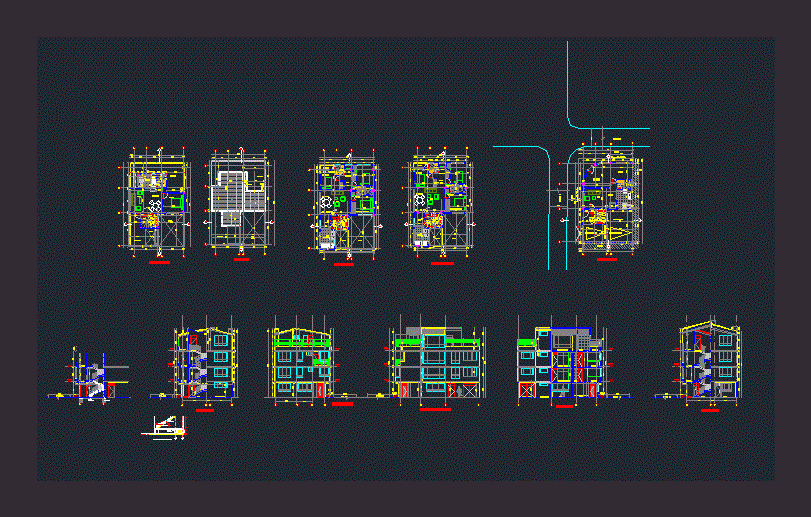
Task: Select the small stair detail at bottom left
Action: (x=167, y=427)
